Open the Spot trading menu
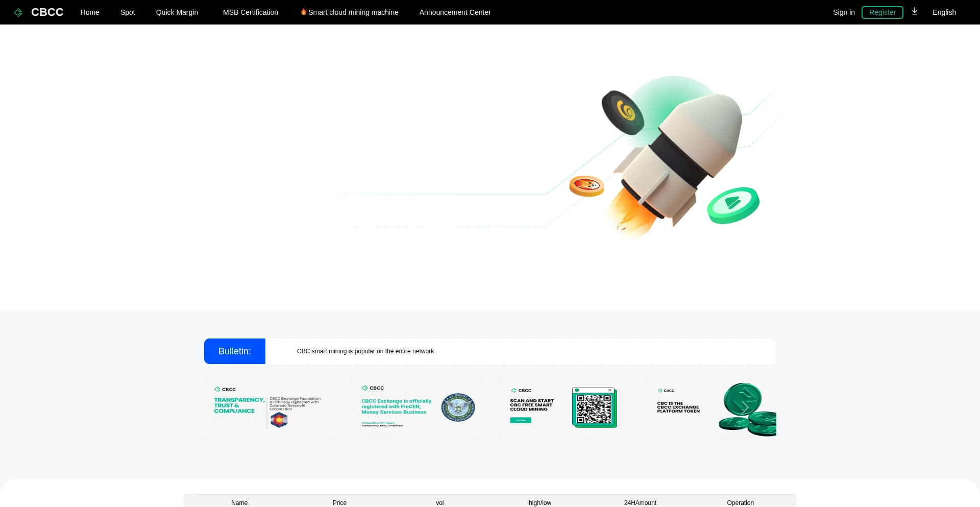The image size is (980, 507). tap(128, 12)
